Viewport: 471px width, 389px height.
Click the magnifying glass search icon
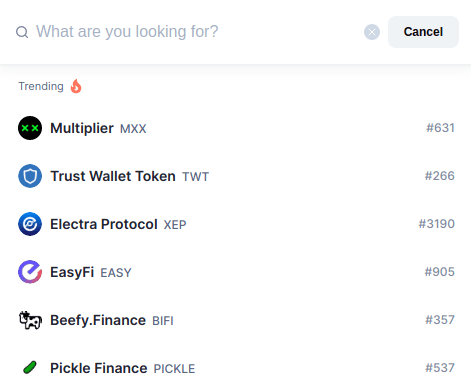pos(22,32)
